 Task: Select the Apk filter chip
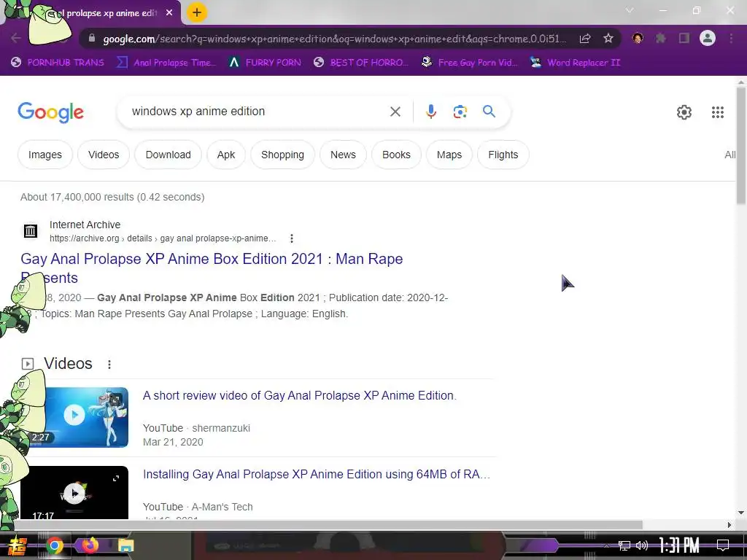click(226, 155)
